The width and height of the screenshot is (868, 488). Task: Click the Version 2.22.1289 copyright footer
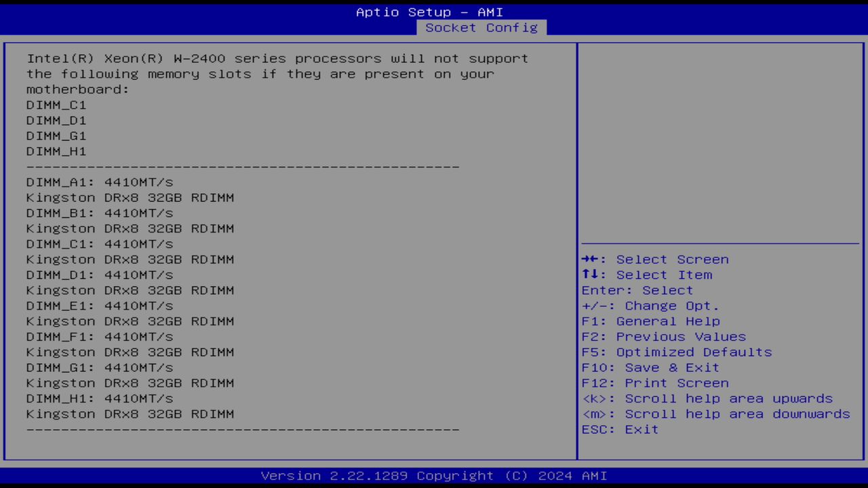point(434,476)
